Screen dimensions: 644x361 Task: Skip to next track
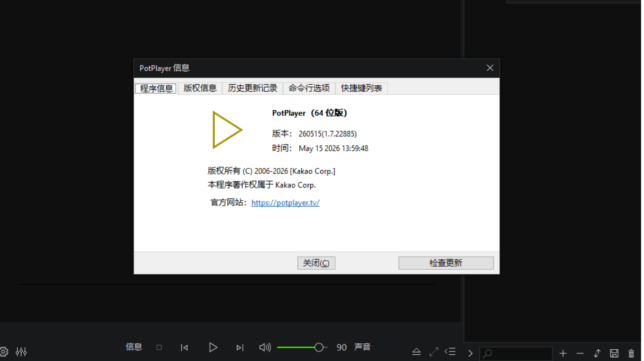240,348
